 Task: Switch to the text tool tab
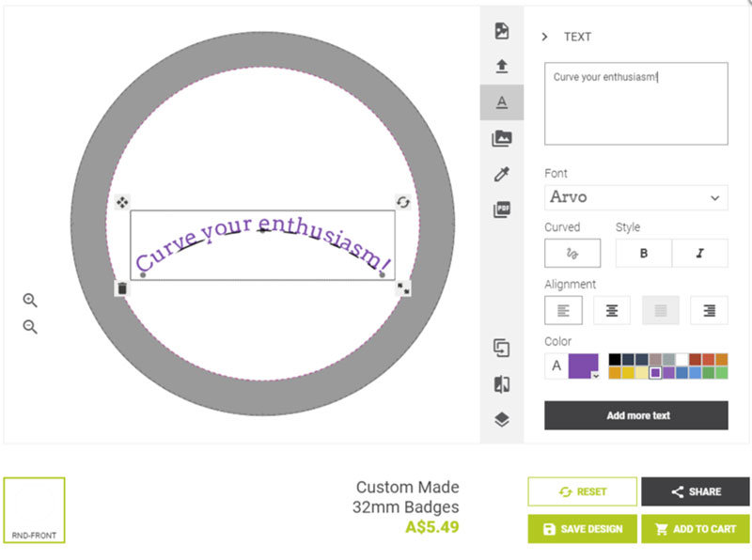(x=502, y=101)
